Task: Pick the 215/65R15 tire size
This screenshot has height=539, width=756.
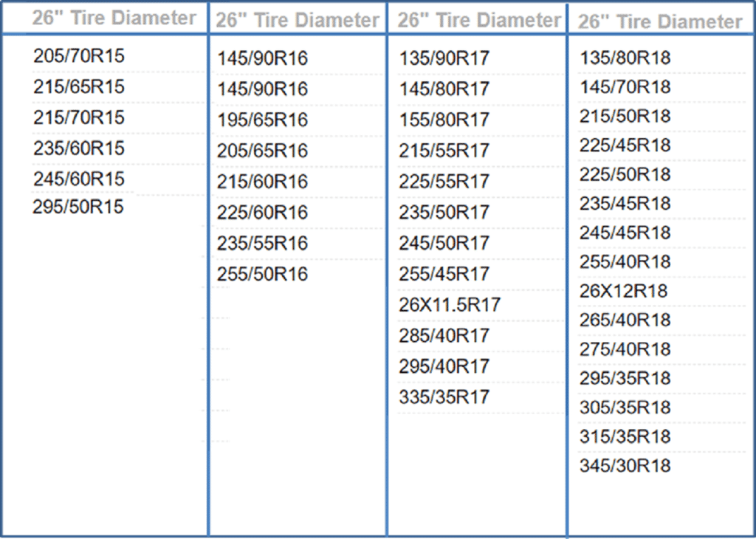Action: pyautogui.click(x=79, y=87)
